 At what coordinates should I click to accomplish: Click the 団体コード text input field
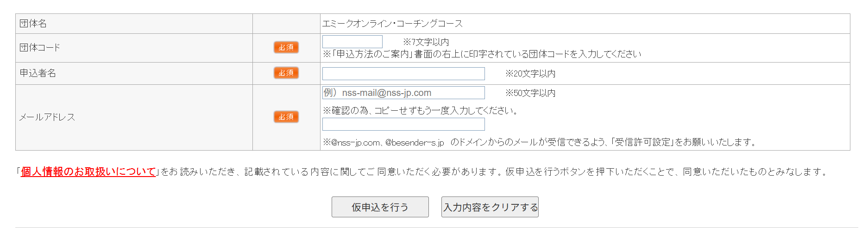[352, 42]
